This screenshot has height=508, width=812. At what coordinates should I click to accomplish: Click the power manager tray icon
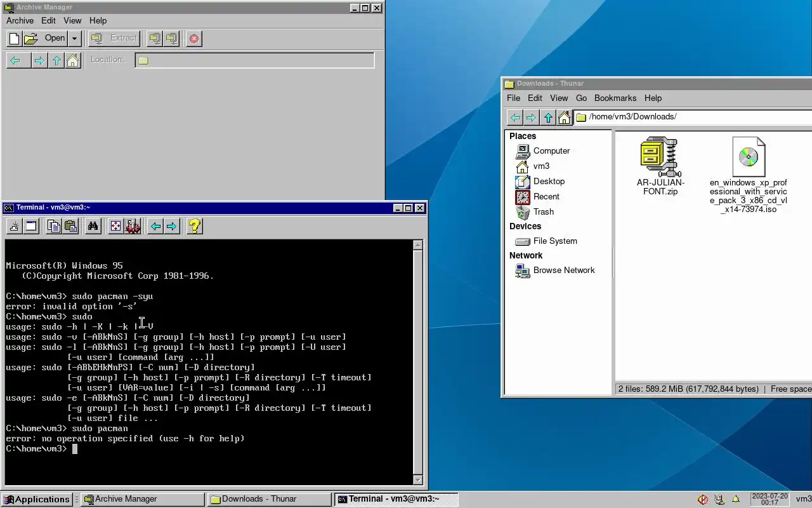tap(703, 499)
